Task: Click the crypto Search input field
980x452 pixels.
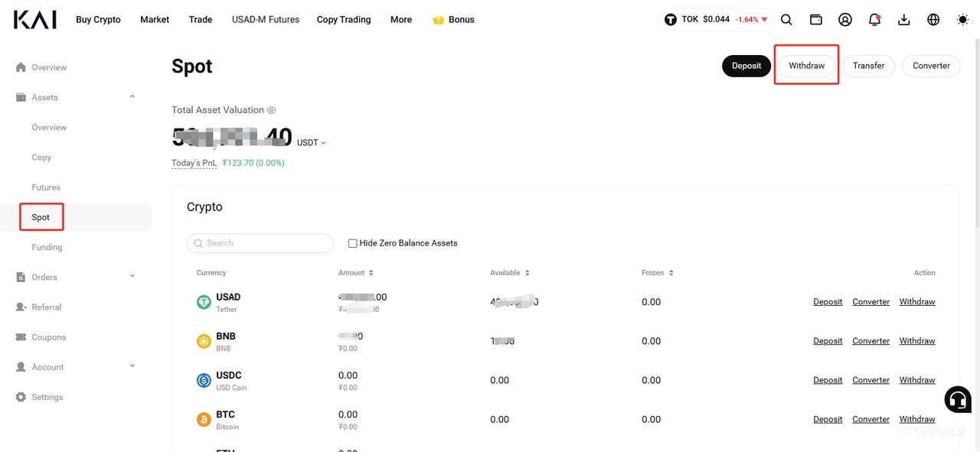Action: point(260,243)
